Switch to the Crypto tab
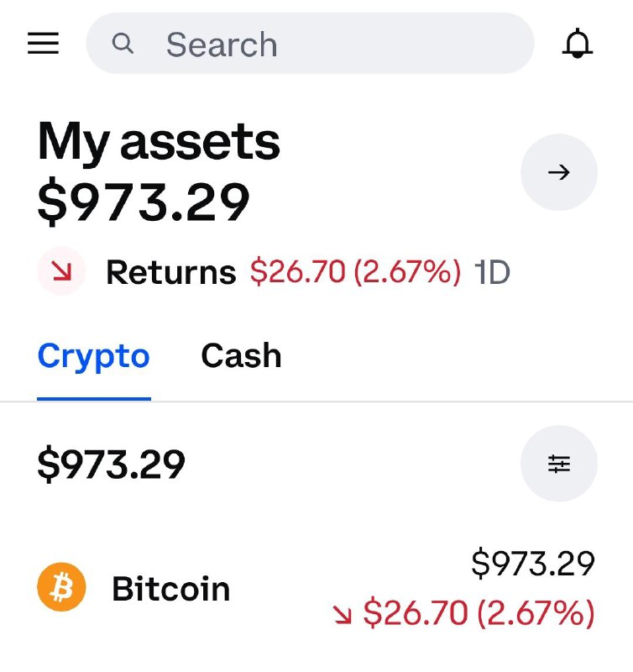 pos(94,355)
